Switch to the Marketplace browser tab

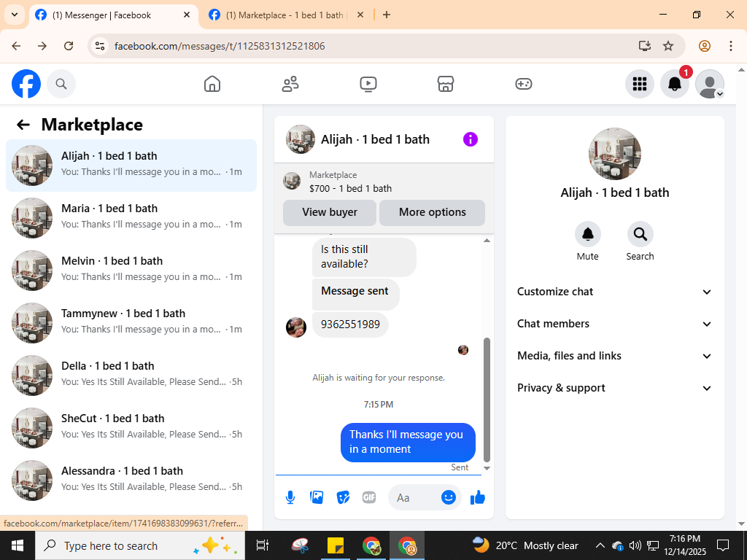(x=286, y=15)
